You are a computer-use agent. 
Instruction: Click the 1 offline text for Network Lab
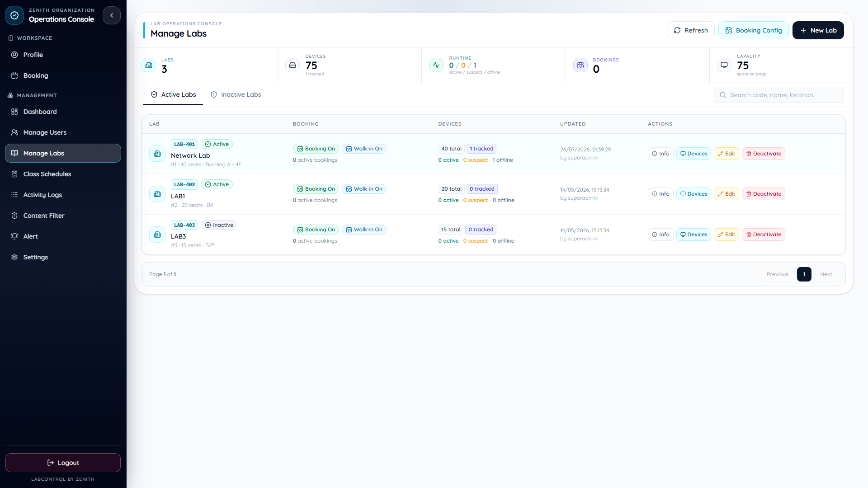point(503,160)
